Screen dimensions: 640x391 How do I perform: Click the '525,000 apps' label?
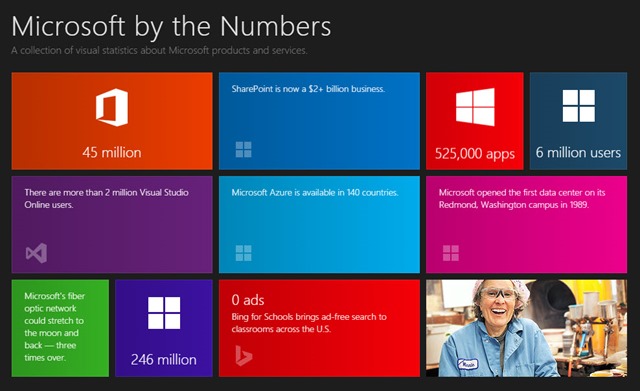[x=475, y=154]
